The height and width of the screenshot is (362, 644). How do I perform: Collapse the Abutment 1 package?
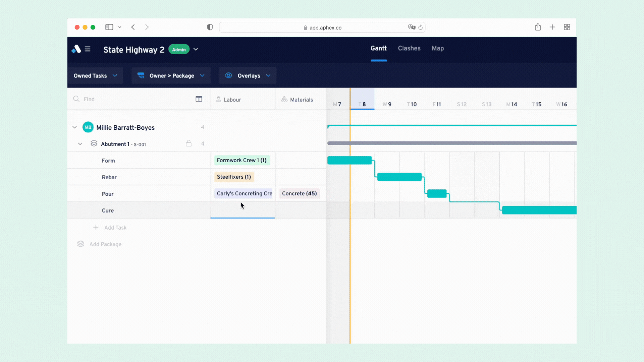pyautogui.click(x=80, y=144)
